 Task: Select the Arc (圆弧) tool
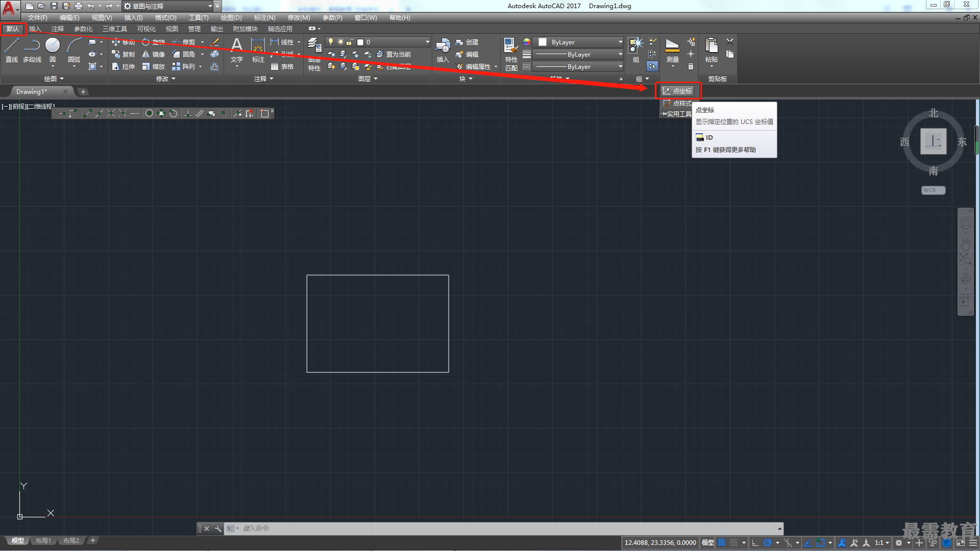pos(74,51)
